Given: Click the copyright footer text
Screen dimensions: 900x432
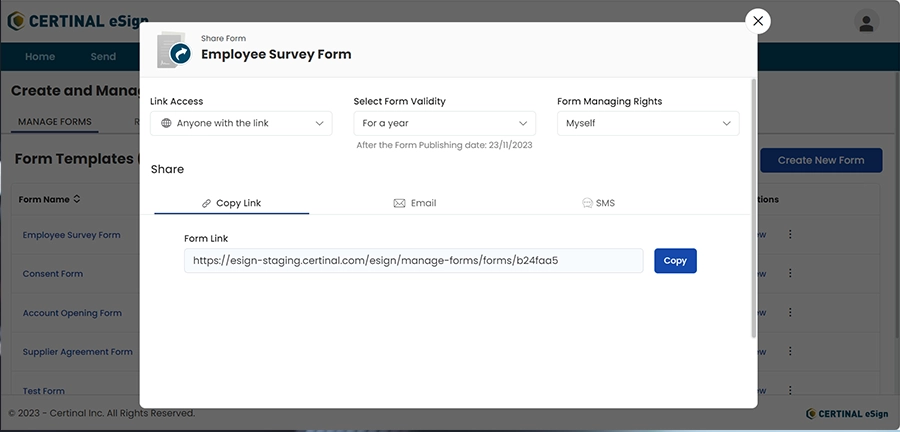Looking at the screenshot, I should pos(102,413).
